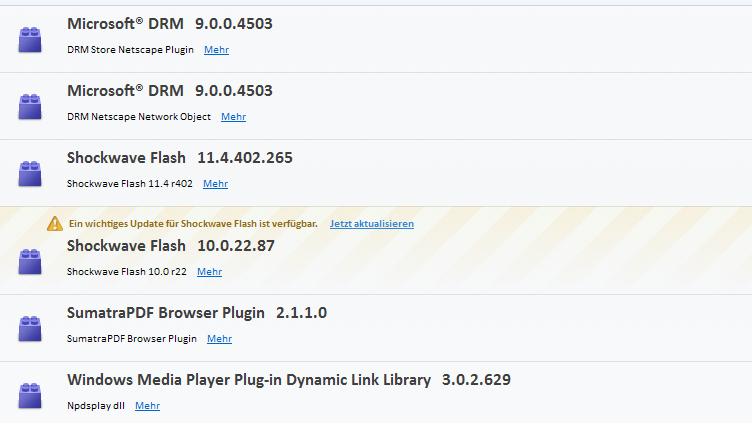Open Mehr link next to Npdsplay dll
Image resolution: width=752 pixels, height=425 pixels.
click(147, 406)
